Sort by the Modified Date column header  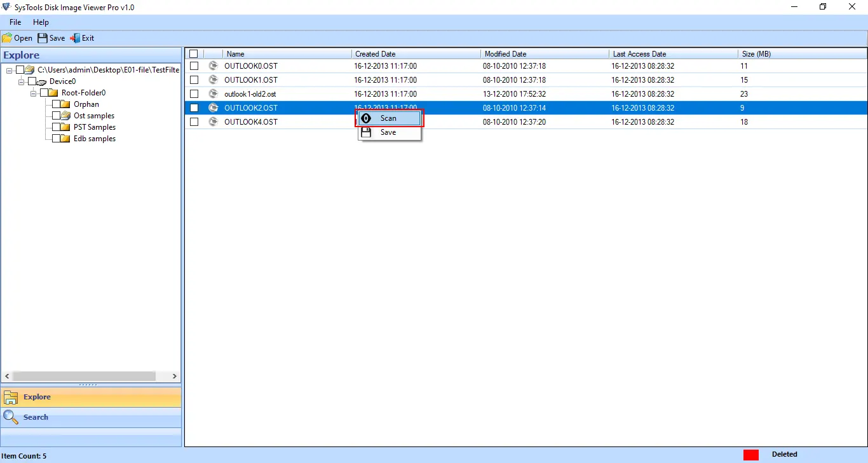coord(545,54)
